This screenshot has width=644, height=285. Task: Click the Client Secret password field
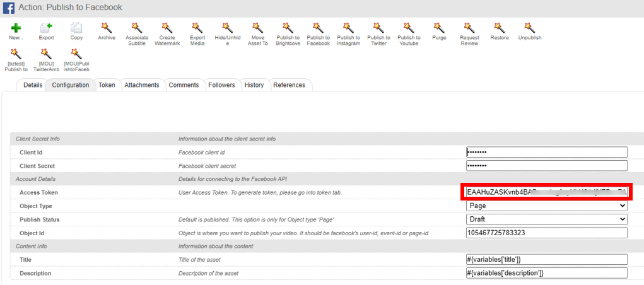(547, 165)
